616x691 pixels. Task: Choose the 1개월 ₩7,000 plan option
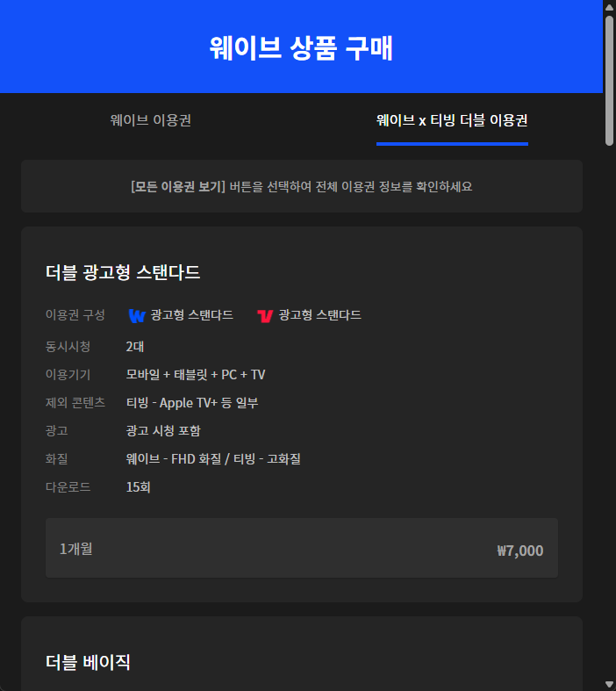pyautogui.click(x=302, y=548)
